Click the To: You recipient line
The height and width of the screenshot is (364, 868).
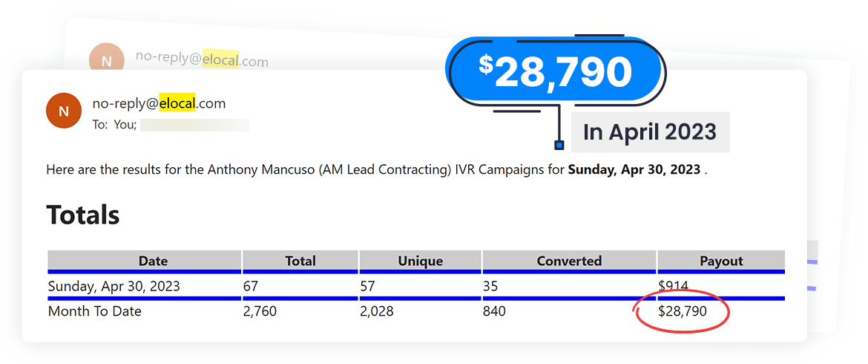tap(116, 125)
